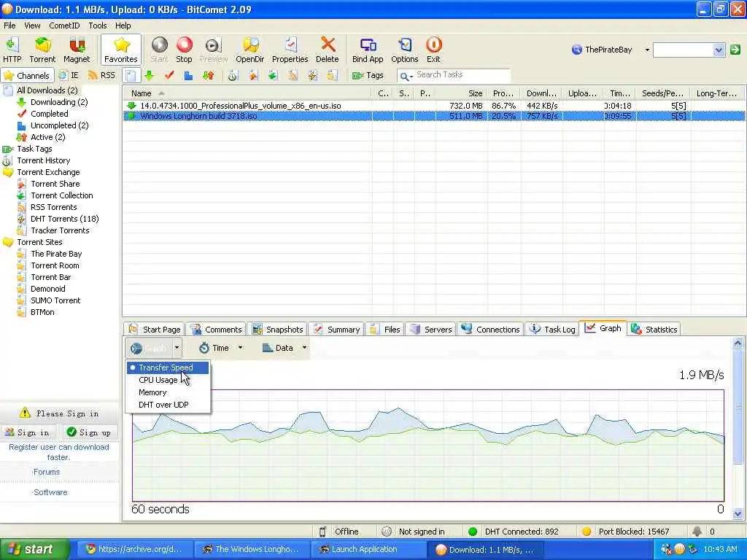Viewport: 747px width, 560px height.
Task: Open the search box combo arrow
Action: pyautogui.click(x=719, y=50)
